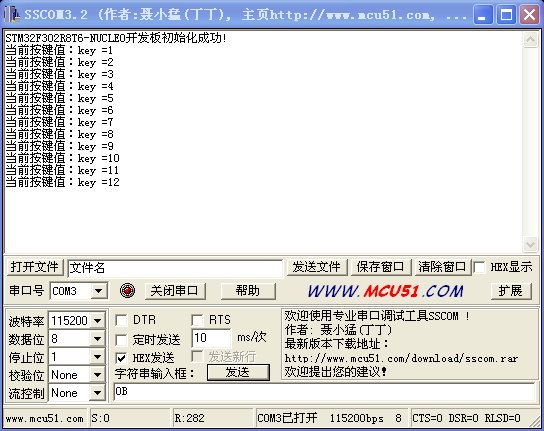This screenshot has width=544, height=431.
Task: Click the WWW.MCU51.COM logo banner
Action: coord(385,291)
